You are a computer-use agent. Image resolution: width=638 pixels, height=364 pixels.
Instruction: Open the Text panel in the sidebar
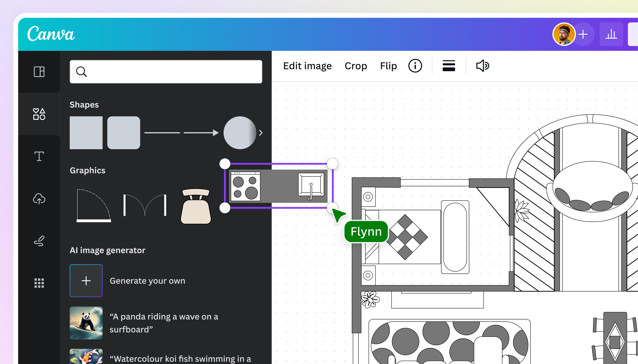pos(39,156)
